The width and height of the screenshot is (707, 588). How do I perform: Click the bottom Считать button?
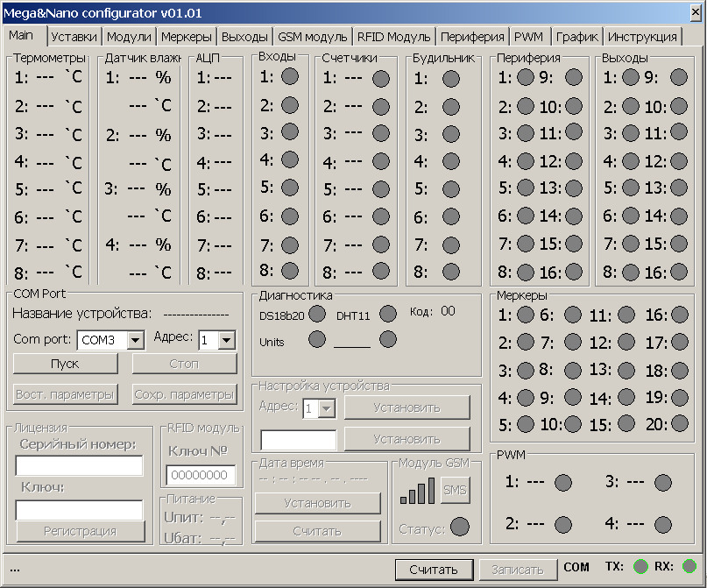tap(434, 570)
